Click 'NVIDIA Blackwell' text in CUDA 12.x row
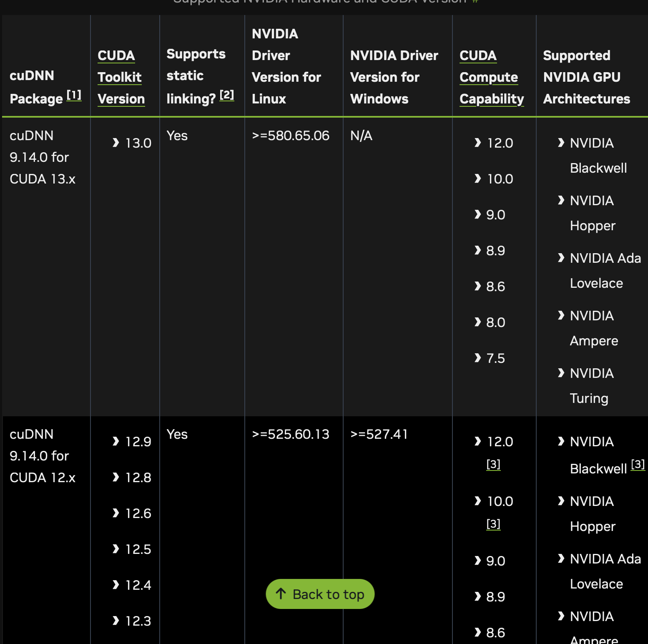Image resolution: width=648 pixels, height=644 pixels. click(x=598, y=455)
